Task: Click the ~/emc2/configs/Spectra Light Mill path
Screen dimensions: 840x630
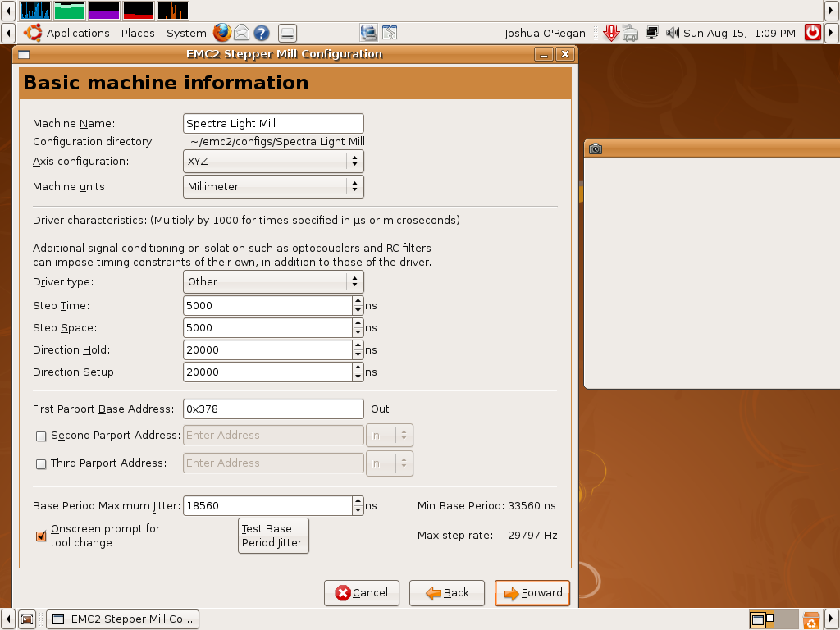Action: point(277,141)
